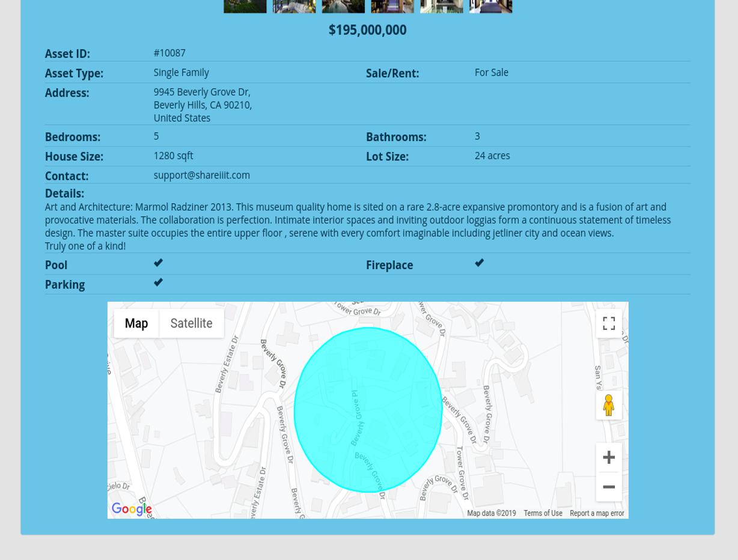Click the $195,000,000 price text

(x=368, y=30)
